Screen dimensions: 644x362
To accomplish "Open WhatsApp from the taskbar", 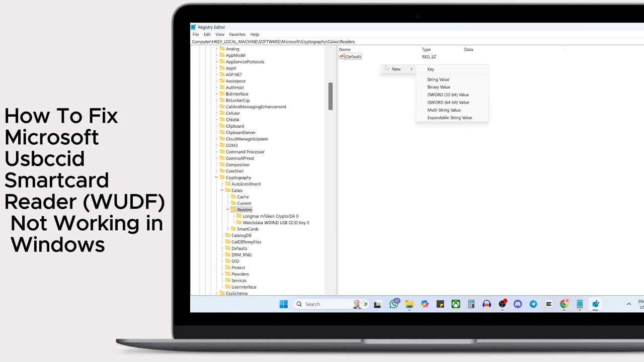I will click(394, 304).
